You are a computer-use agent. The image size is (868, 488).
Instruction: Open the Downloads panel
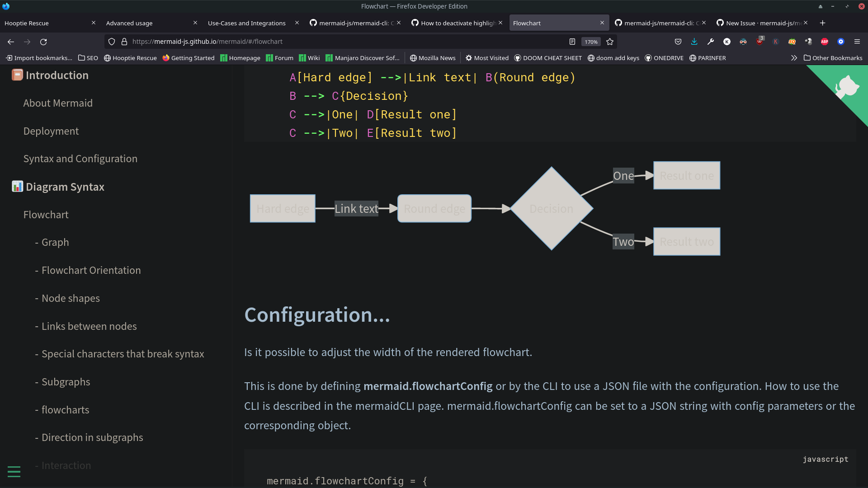click(693, 42)
